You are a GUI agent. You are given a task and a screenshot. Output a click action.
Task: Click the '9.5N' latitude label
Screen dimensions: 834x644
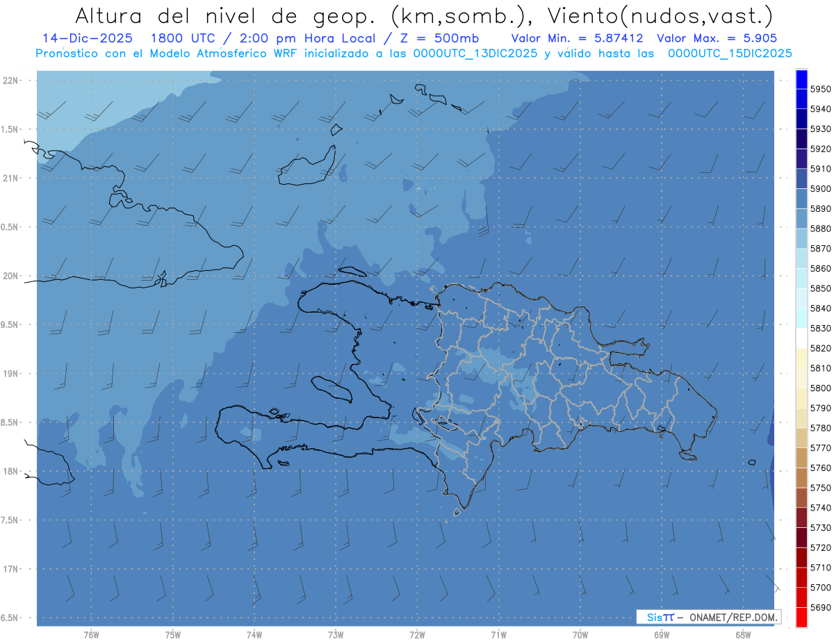tap(10, 324)
